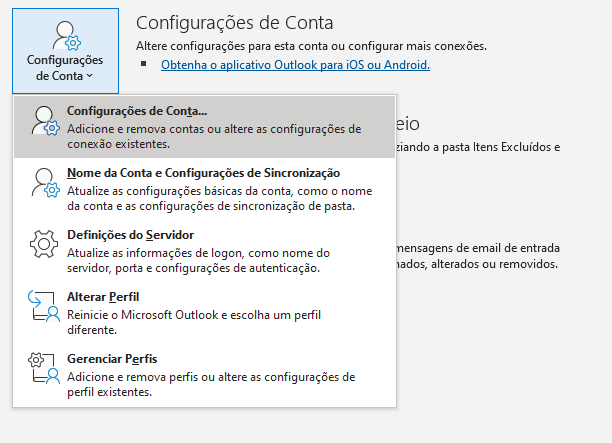Click the Alterar Perfil switch icon
Screen dimensions: 612x443
click(44, 307)
